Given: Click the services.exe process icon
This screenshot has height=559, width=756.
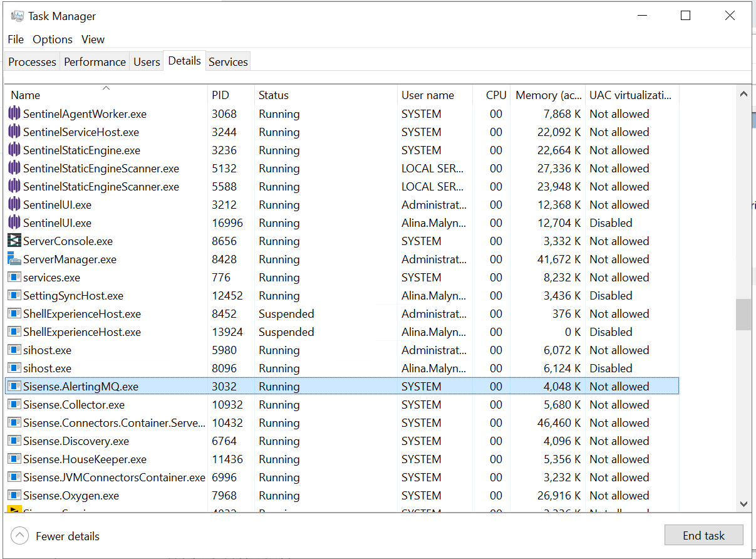Looking at the screenshot, I should coord(14,277).
